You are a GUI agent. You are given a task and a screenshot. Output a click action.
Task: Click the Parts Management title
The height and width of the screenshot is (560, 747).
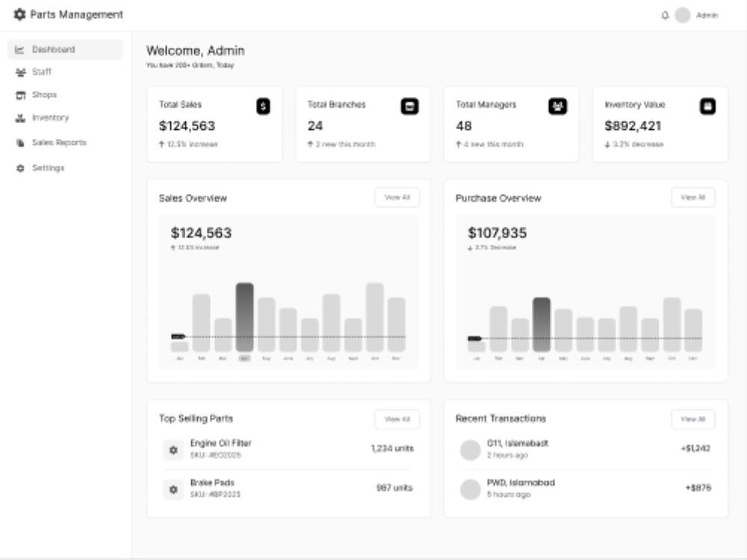77,15
